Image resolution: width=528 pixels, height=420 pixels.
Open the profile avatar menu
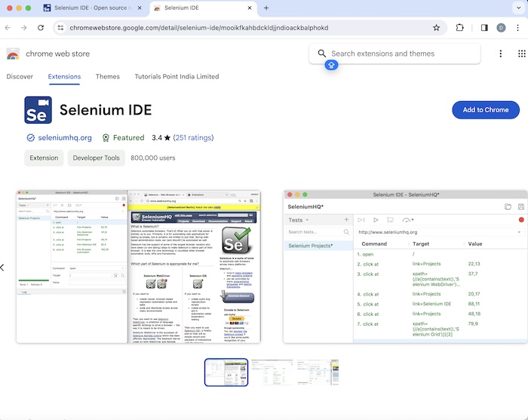[x=501, y=28]
